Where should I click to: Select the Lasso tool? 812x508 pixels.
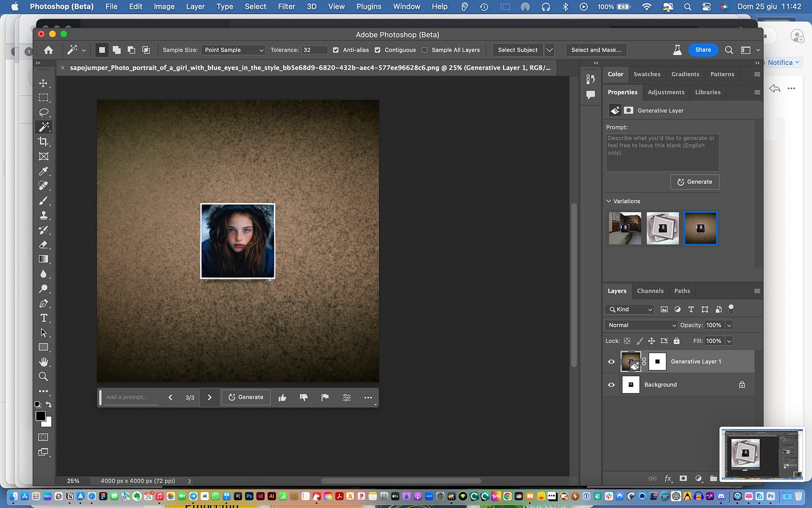click(43, 112)
